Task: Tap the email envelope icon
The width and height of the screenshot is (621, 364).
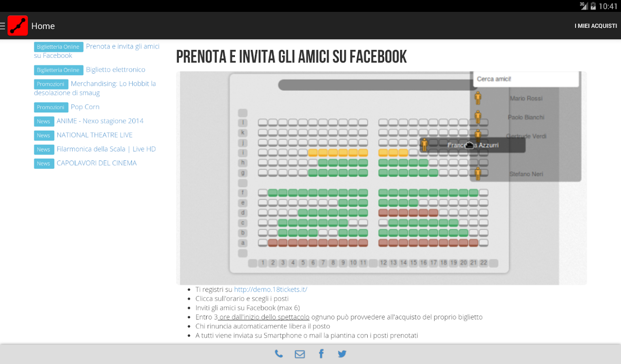Action: point(300,354)
